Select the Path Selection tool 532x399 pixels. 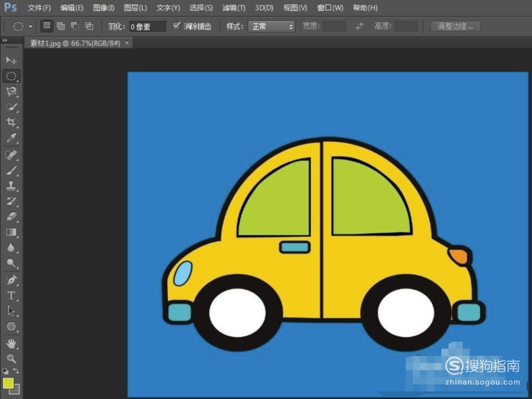tap(11, 311)
